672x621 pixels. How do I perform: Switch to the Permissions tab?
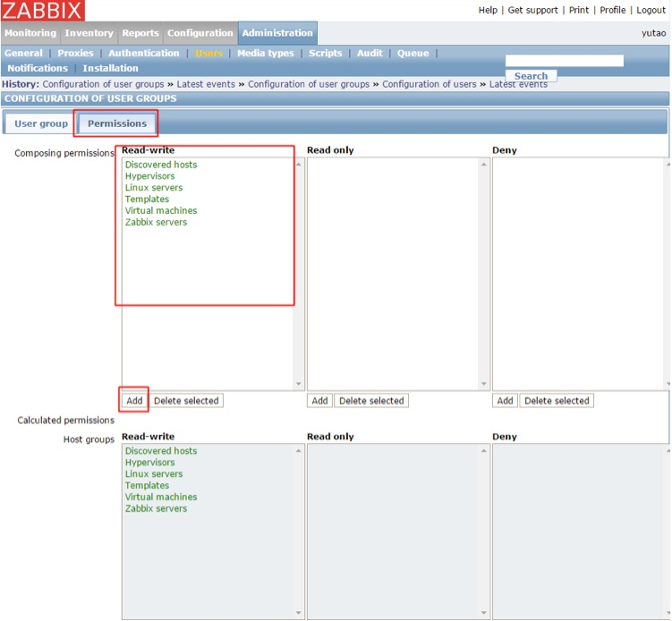(x=117, y=123)
